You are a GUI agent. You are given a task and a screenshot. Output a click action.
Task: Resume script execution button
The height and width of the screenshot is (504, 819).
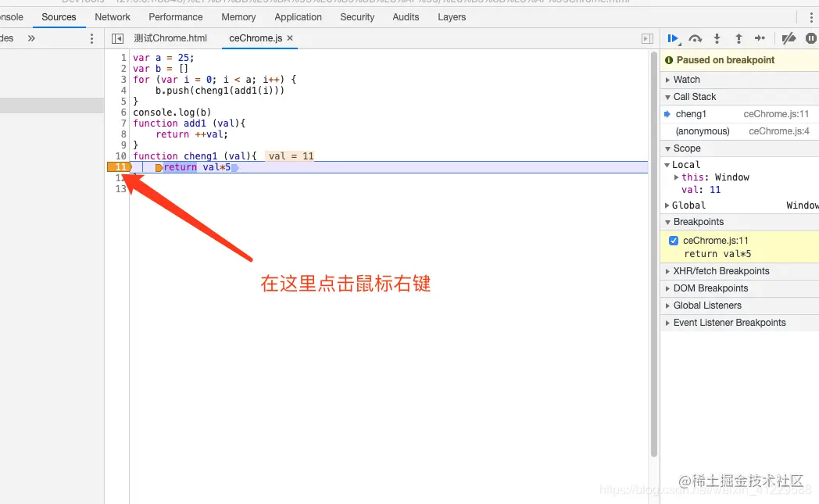pos(673,38)
